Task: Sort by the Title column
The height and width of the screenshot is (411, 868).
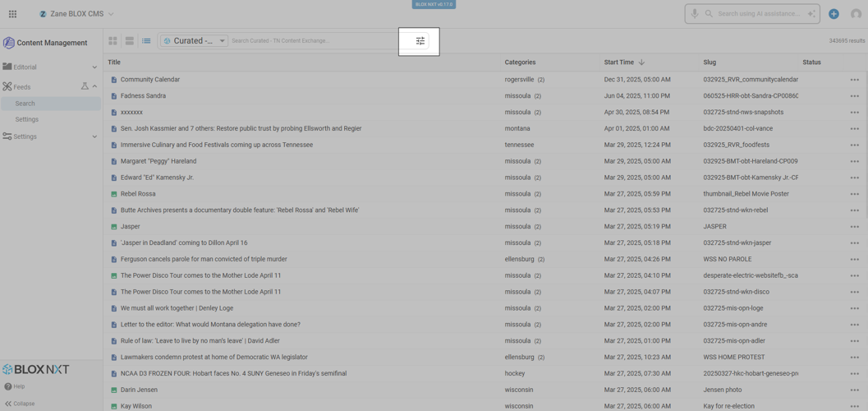Action: pyautogui.click(x=114, y=62)
